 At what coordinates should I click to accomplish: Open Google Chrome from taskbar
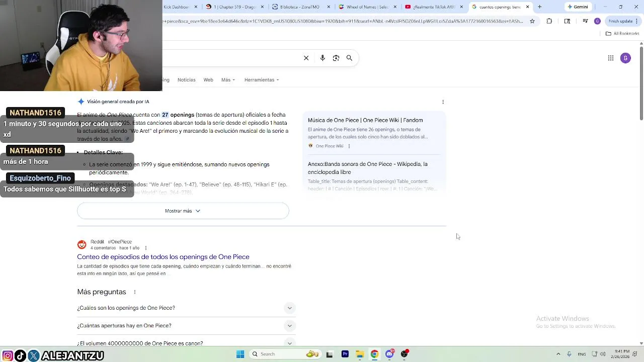374,354
